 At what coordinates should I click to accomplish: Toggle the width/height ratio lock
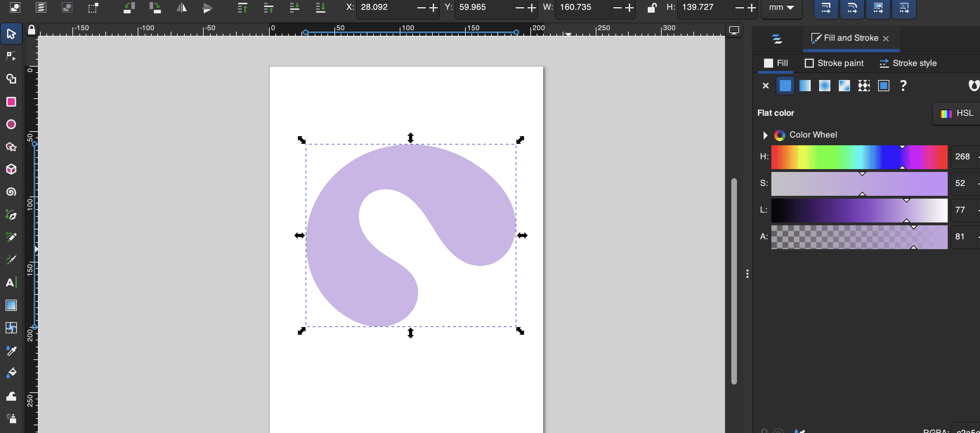point(652,7)
